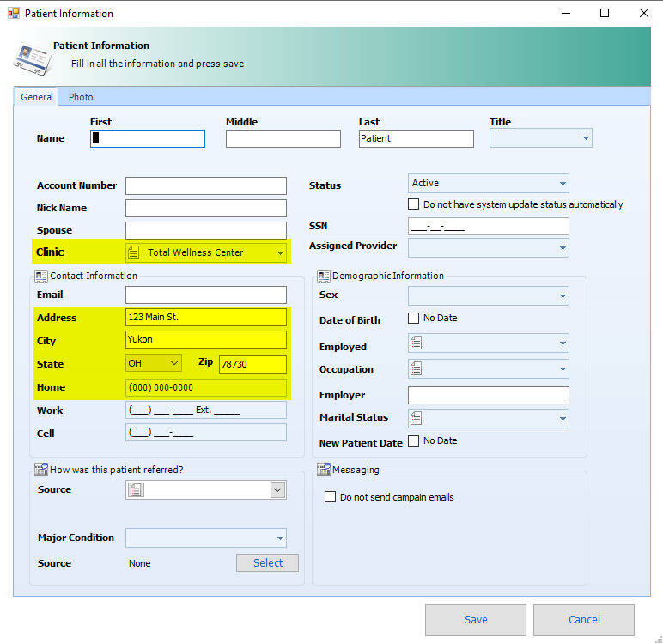Viewport: 663px width, 644px height.
Task: Open the State dropdown showing OH
Action: 154,363
